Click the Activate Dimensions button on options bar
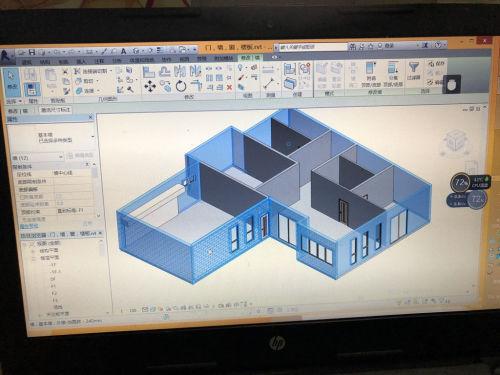Image resolution: width=500 pixels, height=375 pixels. tap(55, 110)
